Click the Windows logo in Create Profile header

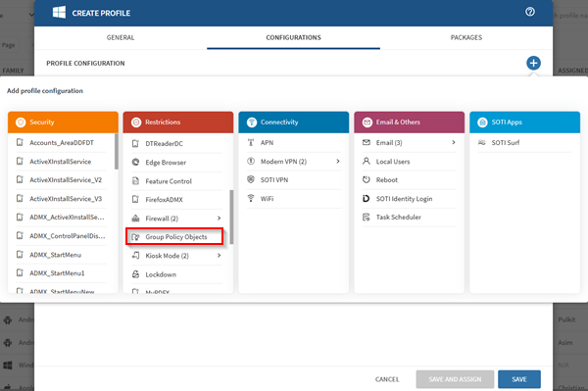pos(59,13)
